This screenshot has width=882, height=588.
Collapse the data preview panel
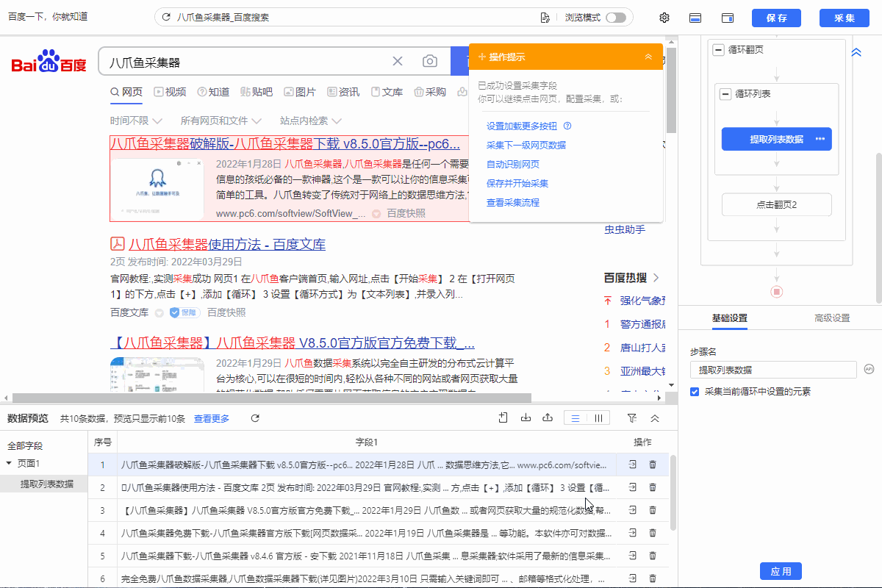(x=655, y=417)
